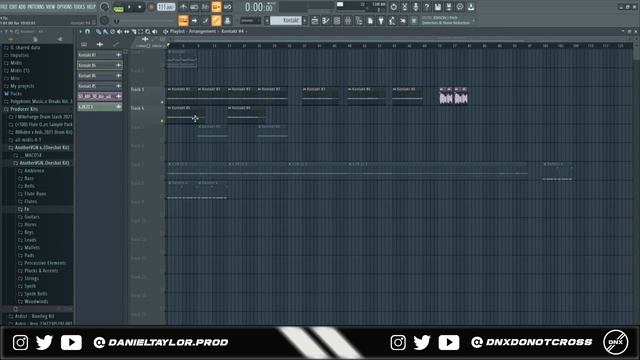Image resolution: width=640 pixels, height=360 pixels.
Task: Adjust the master pitch knob
Action: [104, 20]
